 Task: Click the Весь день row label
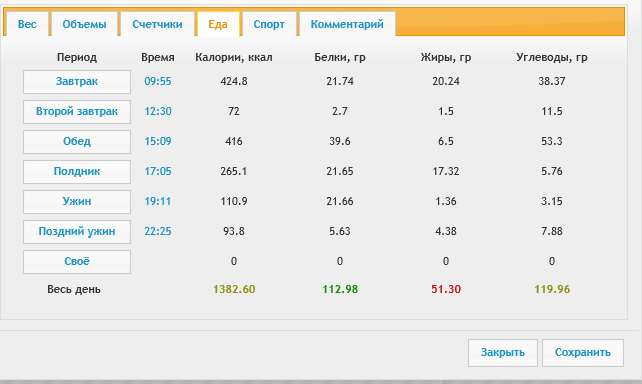74,290
